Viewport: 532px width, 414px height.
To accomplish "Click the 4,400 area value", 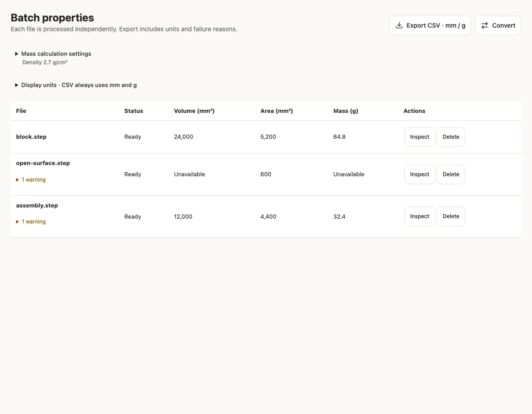I will [x=268, y=216].
